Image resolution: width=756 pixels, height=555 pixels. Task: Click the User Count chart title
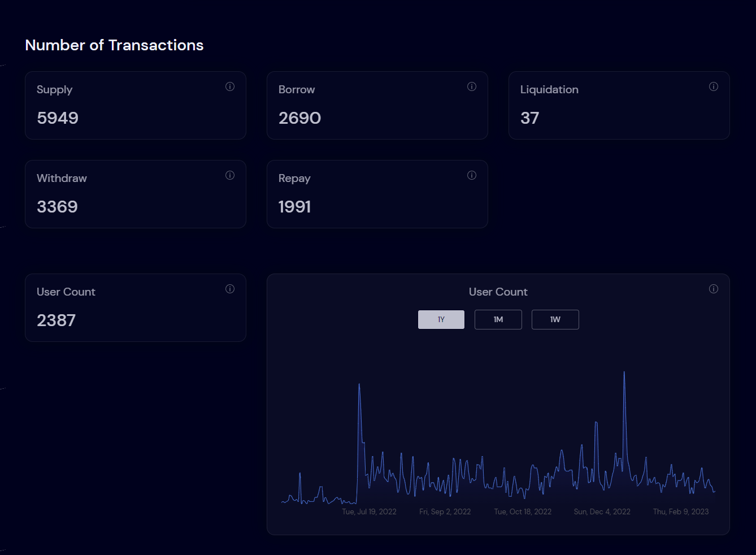[x=498, y=292]
